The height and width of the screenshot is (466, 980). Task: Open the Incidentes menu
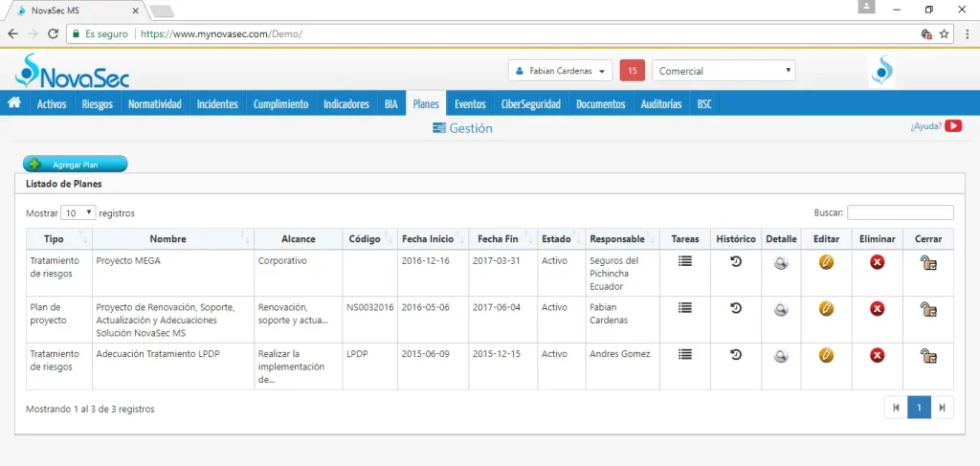click(x=217, y=103)
